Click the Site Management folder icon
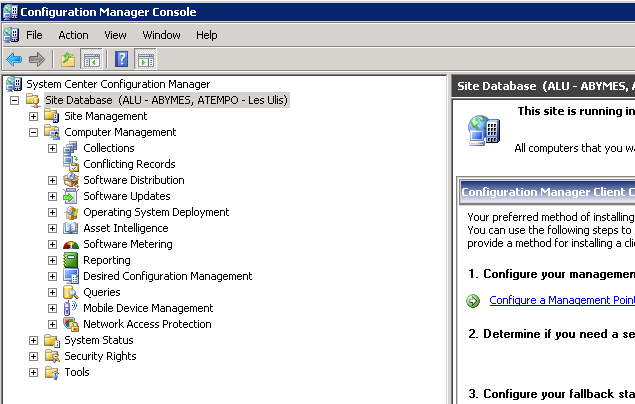 coord(51,116)
